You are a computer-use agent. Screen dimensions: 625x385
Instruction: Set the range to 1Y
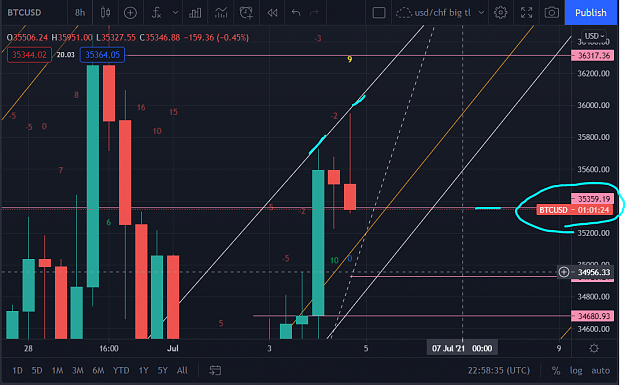coord(143,371)
